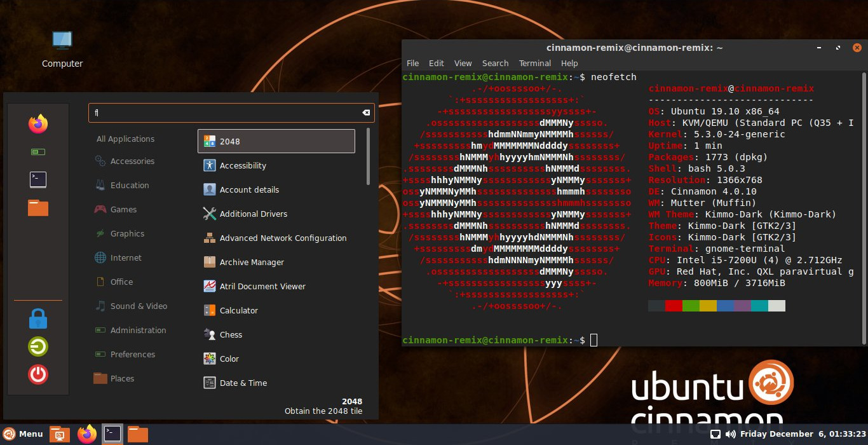The height and width of the screenshot is (445, 868).
Task: Click the red power Quit icon
Action: point(38,374)
